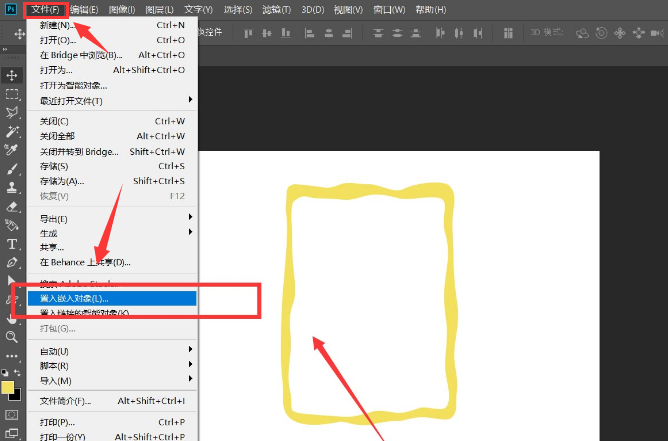The height and width of the screenshot is (441, 668).
Task: Toggle Quick Mask mode
Action: tap(12, 415)
